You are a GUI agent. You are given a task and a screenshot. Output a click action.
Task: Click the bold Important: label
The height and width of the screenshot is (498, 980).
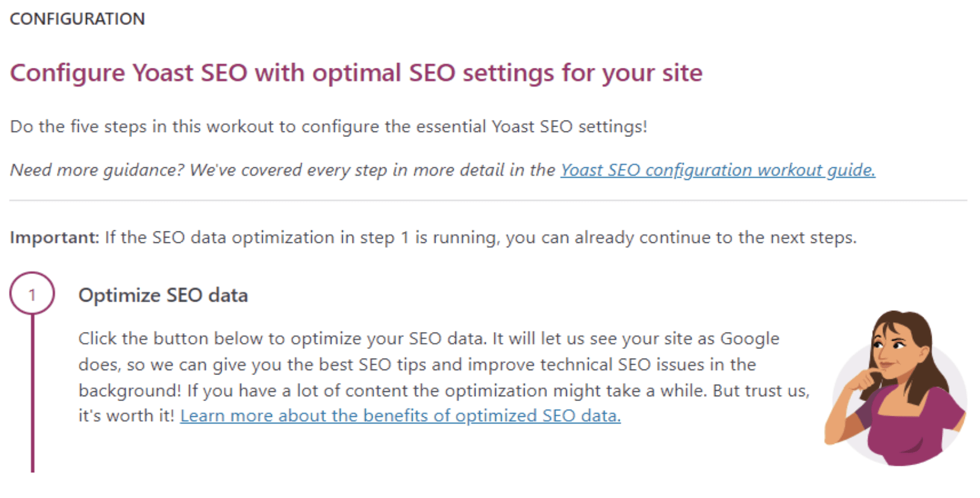click(55, 237)
